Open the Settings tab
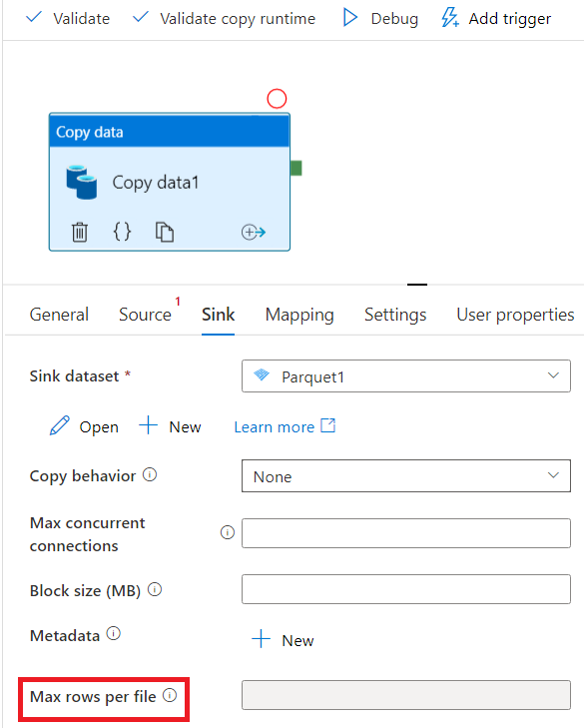Screen dimensions: 584x728 [x=395, y=315]
